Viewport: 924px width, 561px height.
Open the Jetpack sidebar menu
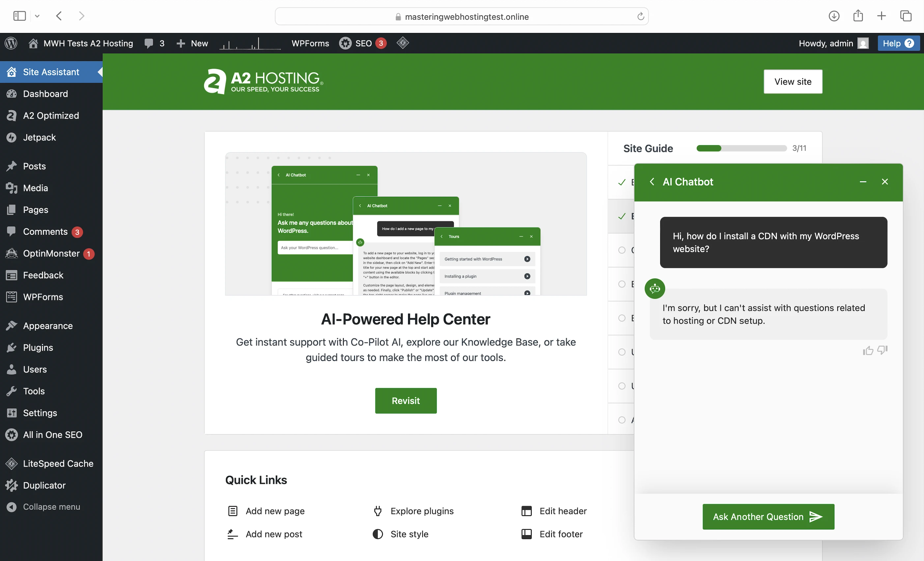[x=39, y=138]
